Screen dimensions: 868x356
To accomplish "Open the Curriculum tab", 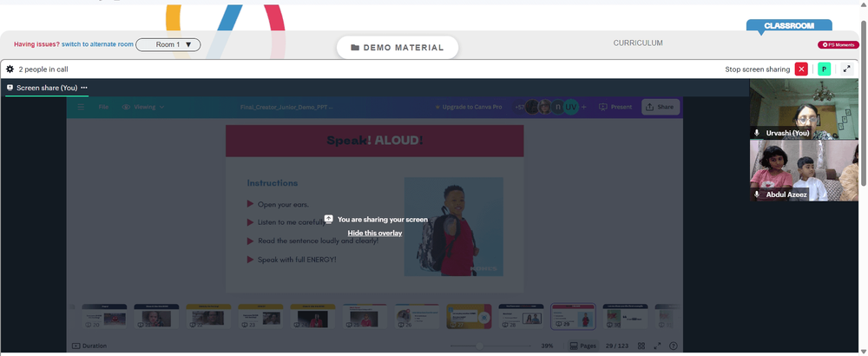I will (x=638, y=43).
